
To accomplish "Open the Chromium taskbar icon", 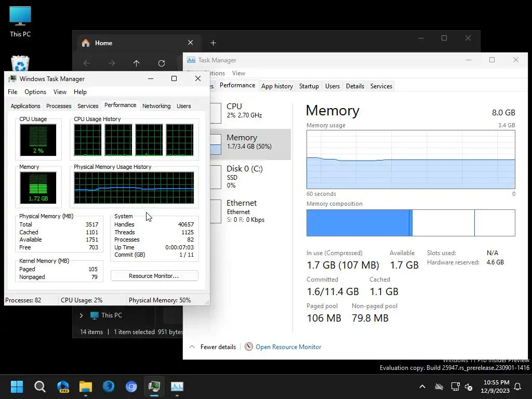I will point(131,387).
